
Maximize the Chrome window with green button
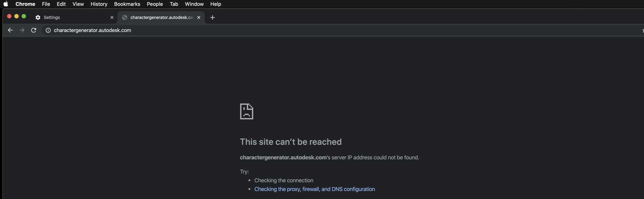[24, 16]
